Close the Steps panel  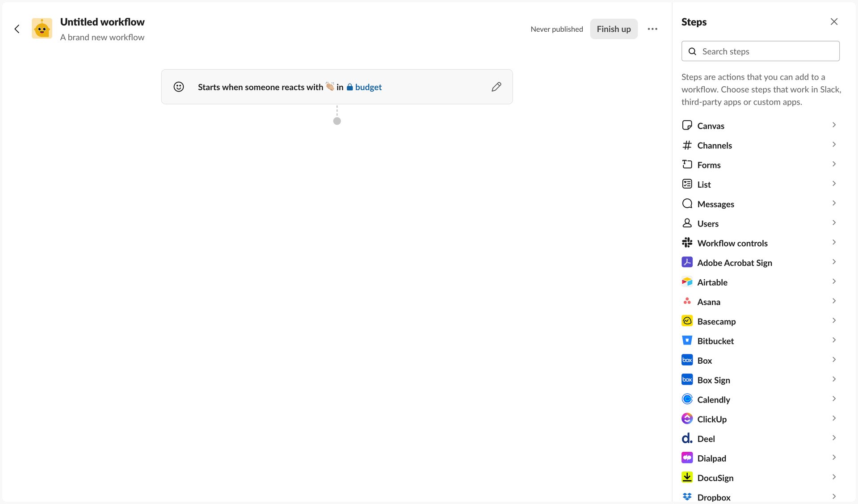pos(834,21)
